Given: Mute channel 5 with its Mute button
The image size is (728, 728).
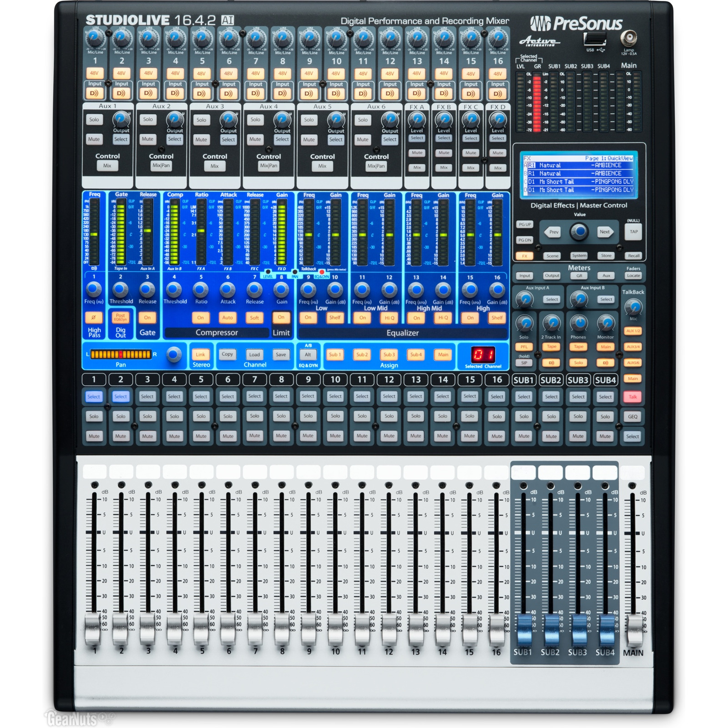Looking at the screenshot, I should pos(201,436).
